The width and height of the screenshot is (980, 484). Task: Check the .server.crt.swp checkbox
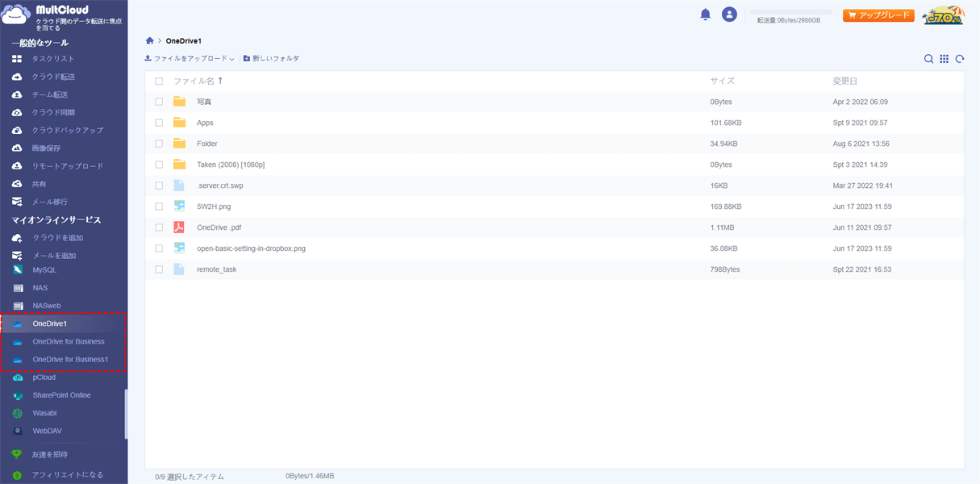pos(159,186)
